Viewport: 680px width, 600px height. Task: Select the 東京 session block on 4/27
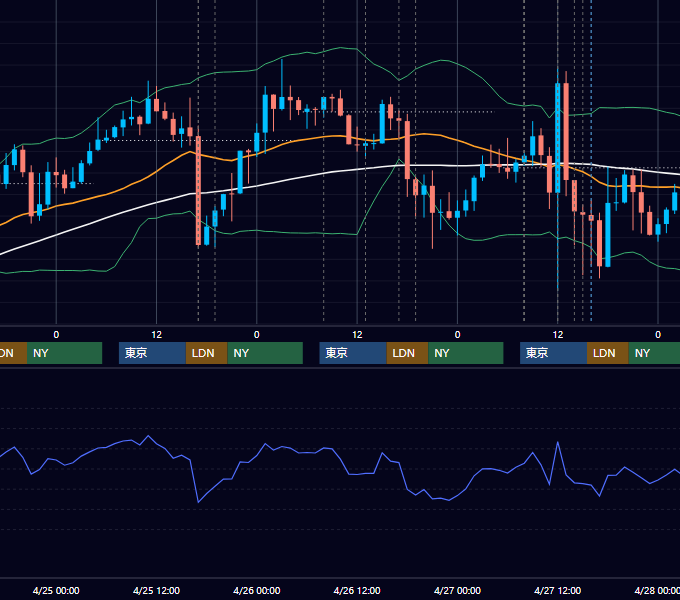(x=553, y=353)
